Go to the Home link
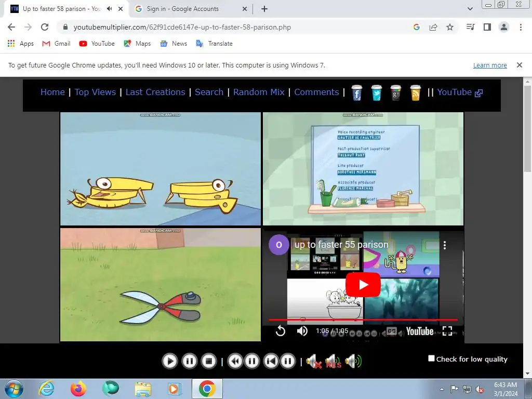This screenshot has width=532, height=399. [x=52, y=92]
